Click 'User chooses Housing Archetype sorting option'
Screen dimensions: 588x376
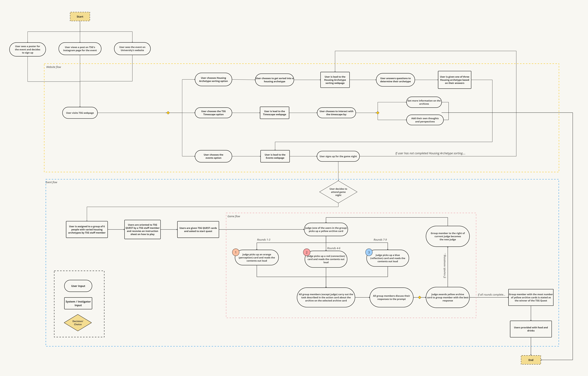coord(213,79)
